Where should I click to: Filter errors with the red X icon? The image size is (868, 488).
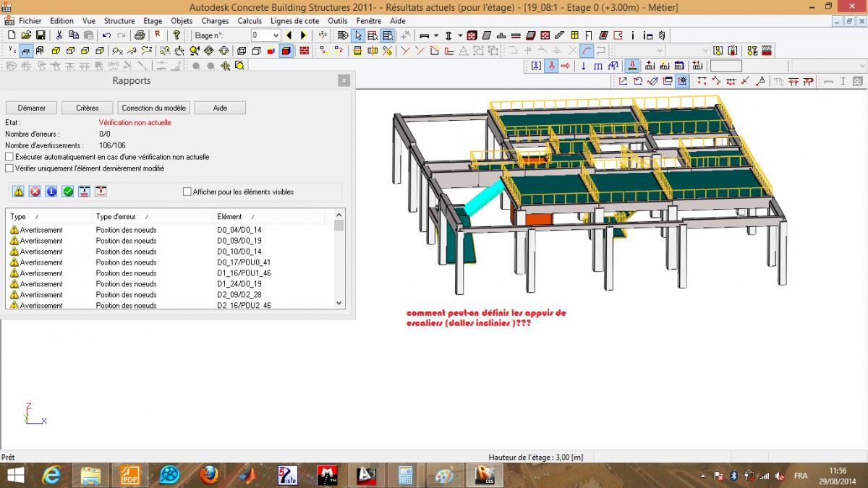(x=35, y=192)
